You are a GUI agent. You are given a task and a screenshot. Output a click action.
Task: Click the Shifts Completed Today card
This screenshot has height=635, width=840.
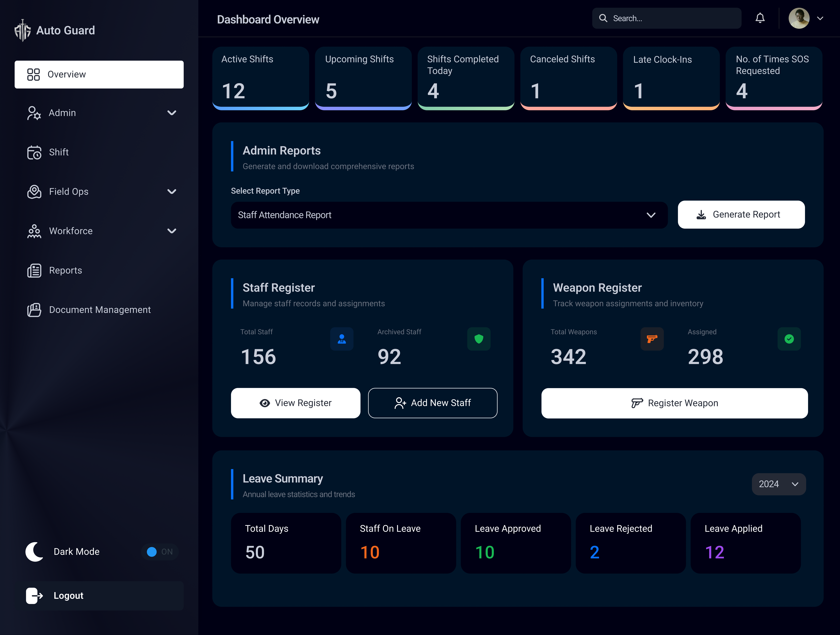(x=466, y=78)
